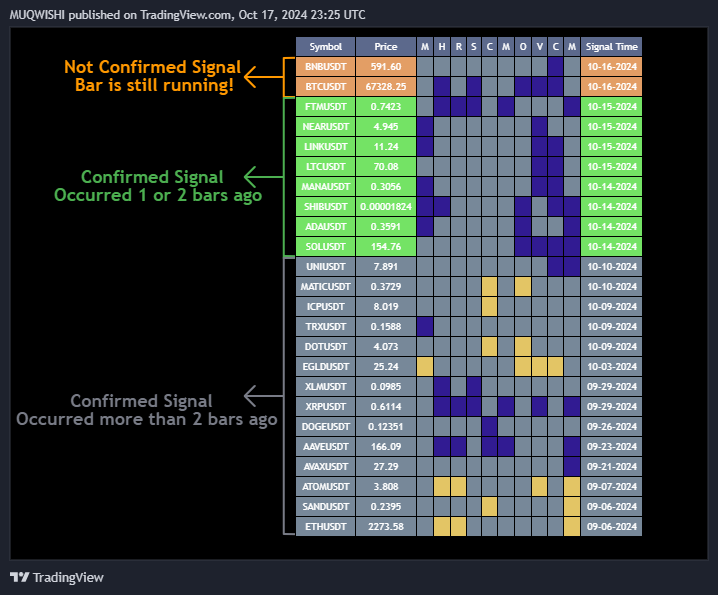Click the 09-21-2024 signal time cell
Viewport: 718px width, 595px height.
[x=611, y=466]
